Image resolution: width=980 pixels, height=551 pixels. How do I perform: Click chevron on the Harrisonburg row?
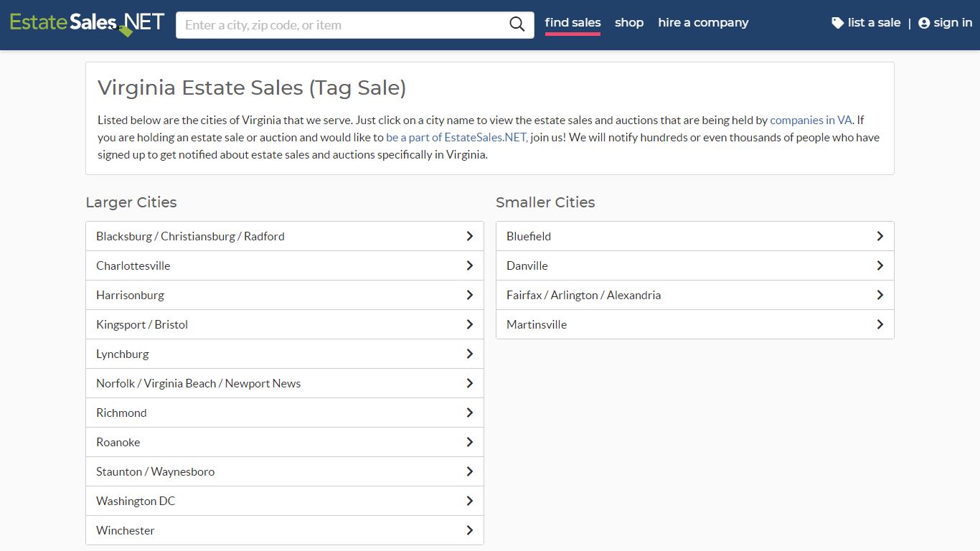(469, 295)
